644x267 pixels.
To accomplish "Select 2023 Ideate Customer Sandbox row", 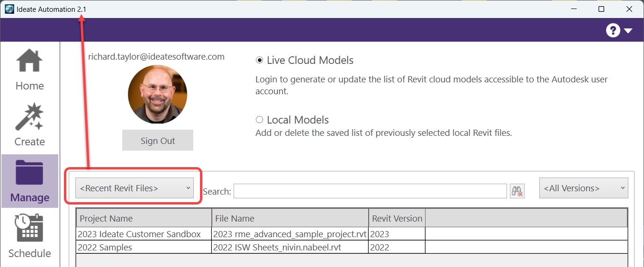I will [x=352, y=234].
